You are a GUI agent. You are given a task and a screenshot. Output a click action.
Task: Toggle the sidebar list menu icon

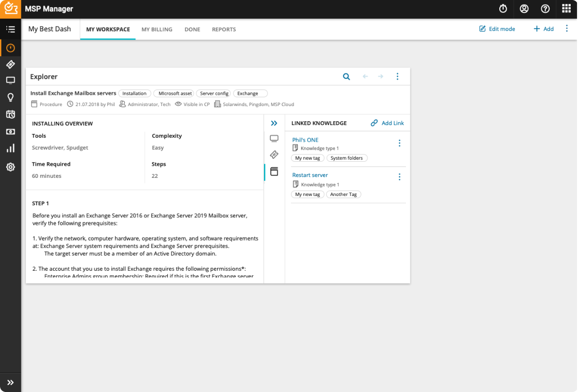click(x=10, y=29)
